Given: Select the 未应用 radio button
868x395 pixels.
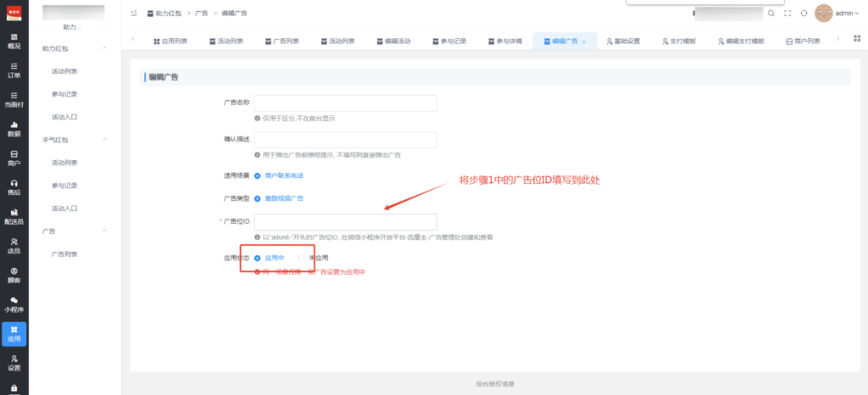Looking at the screenshot, I should pos(302,258).
